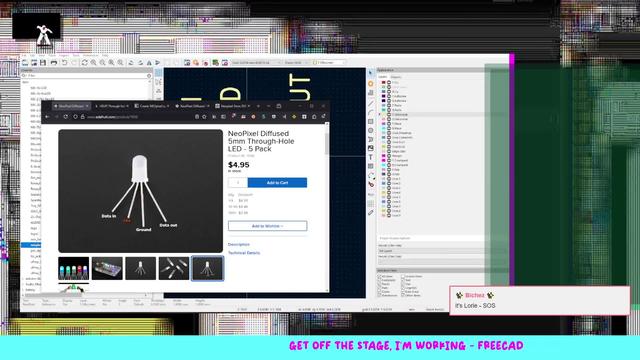Open the View menu in KiCad
The height and width of the screenshot is (360, 640).
point(42,56)
